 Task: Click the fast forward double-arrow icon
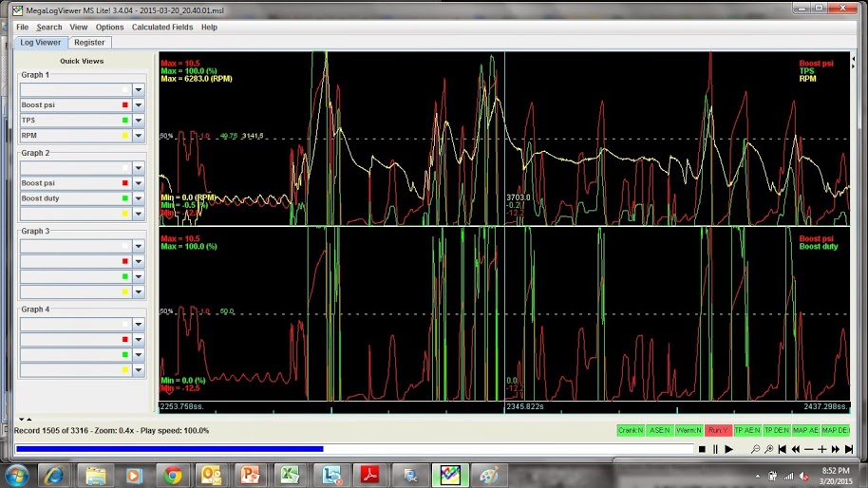[x=835, y=449]
